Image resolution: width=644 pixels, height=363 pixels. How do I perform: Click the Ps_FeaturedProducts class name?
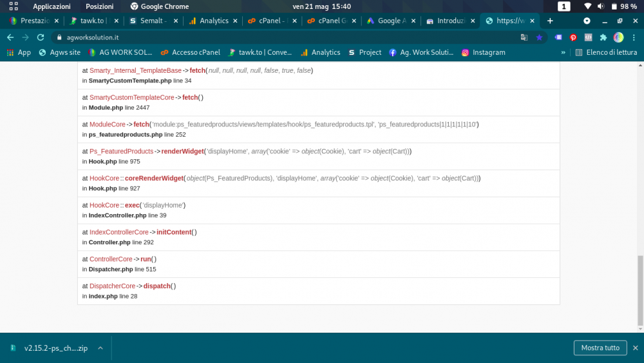click(x=121, y=152)
